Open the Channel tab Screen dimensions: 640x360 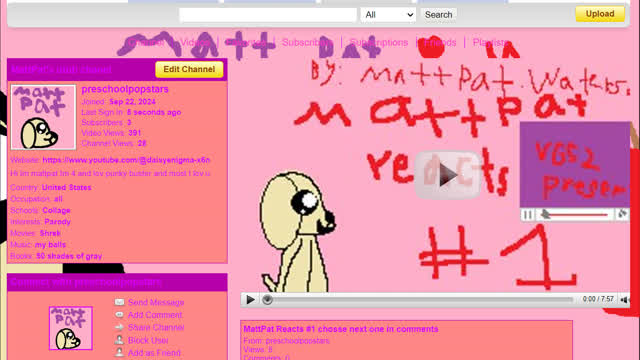click(x=146, y=42)
